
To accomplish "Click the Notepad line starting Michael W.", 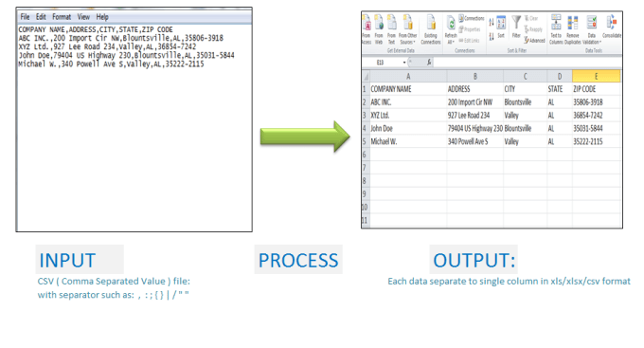I will (111, 64).
